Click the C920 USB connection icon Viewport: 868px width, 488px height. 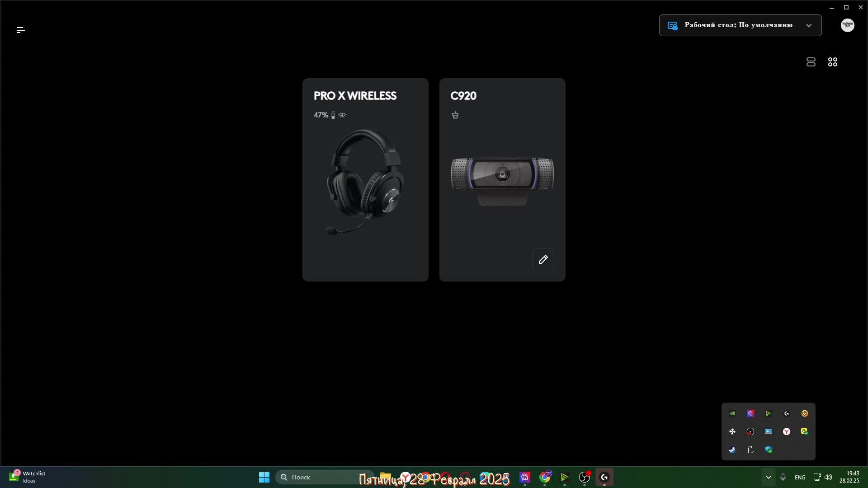pyautogui.click(x=455, y=115)
